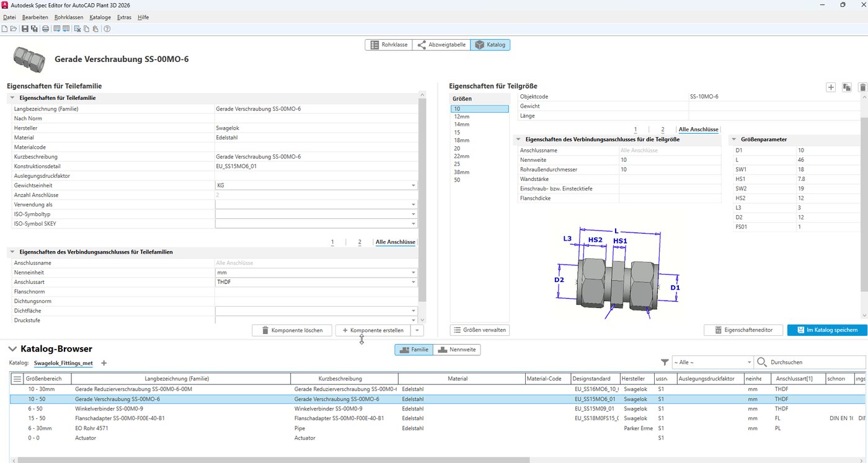Screen dimensions: 868x463
Task: Open the Bearbeiten menu
Action: click(35, 17)
